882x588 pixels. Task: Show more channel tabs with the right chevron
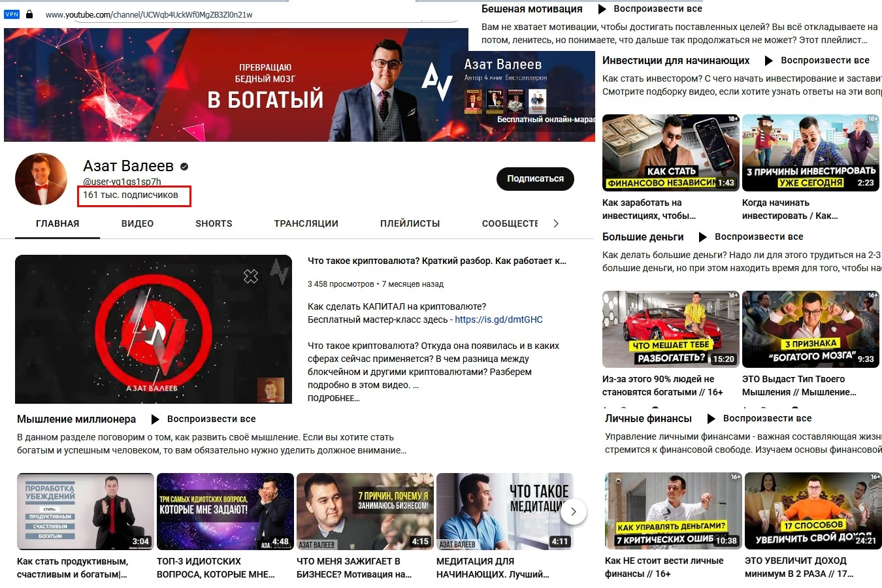point(556,223)
